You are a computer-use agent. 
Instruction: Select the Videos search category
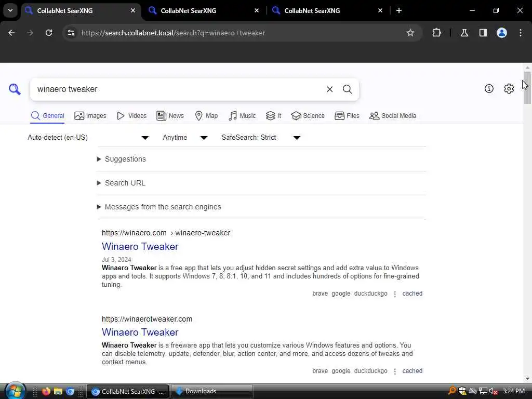131,116
